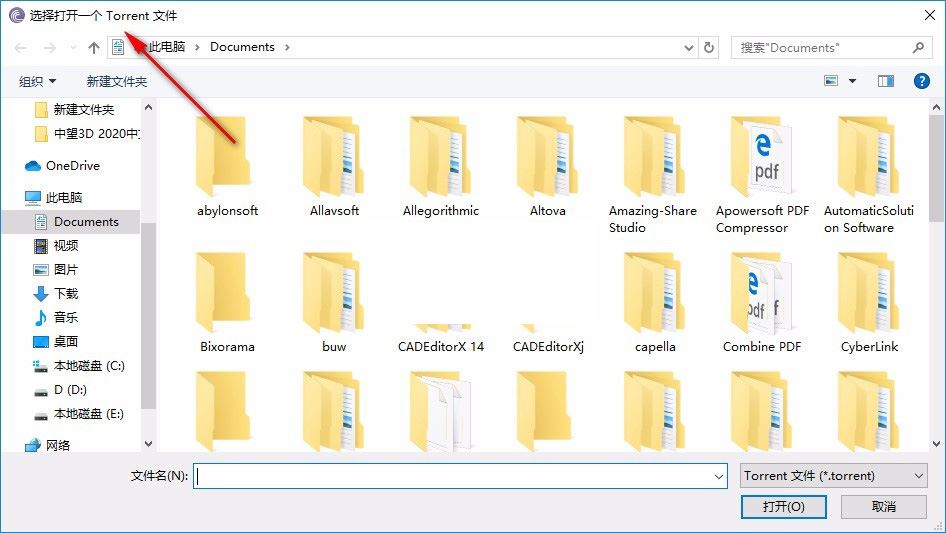Image resolution: width=946 pixels, height=533 pixels.
Task: Go back with the back arrow
Action: [21, 48]
